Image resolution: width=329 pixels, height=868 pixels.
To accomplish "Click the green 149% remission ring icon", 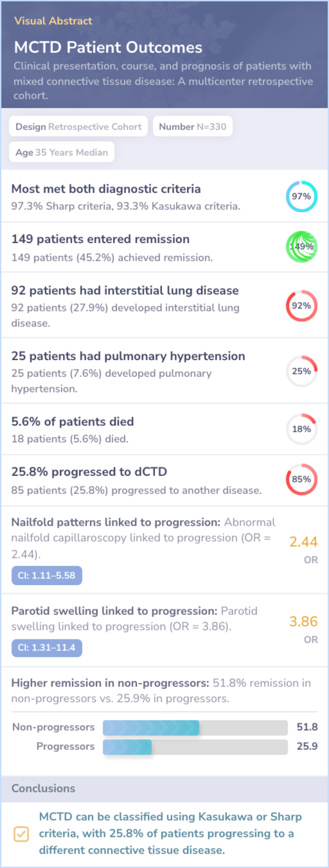I will click(301, 247).
